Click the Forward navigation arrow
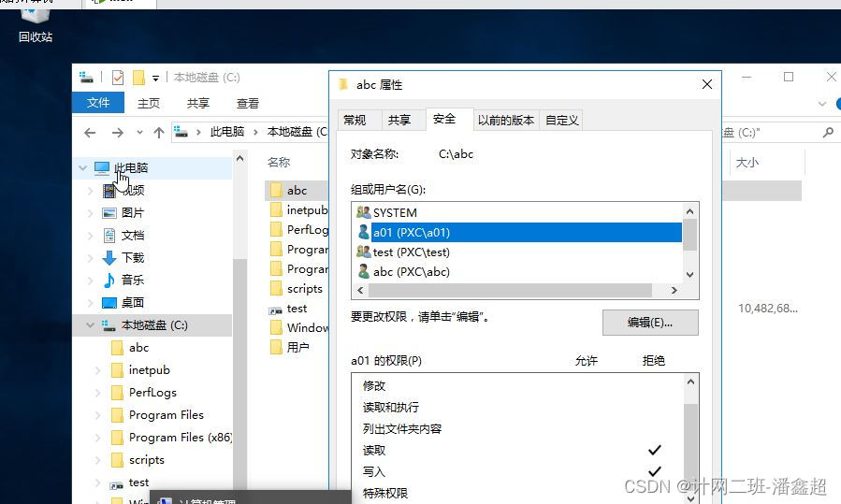841x504 pixels. click(118, 133)
